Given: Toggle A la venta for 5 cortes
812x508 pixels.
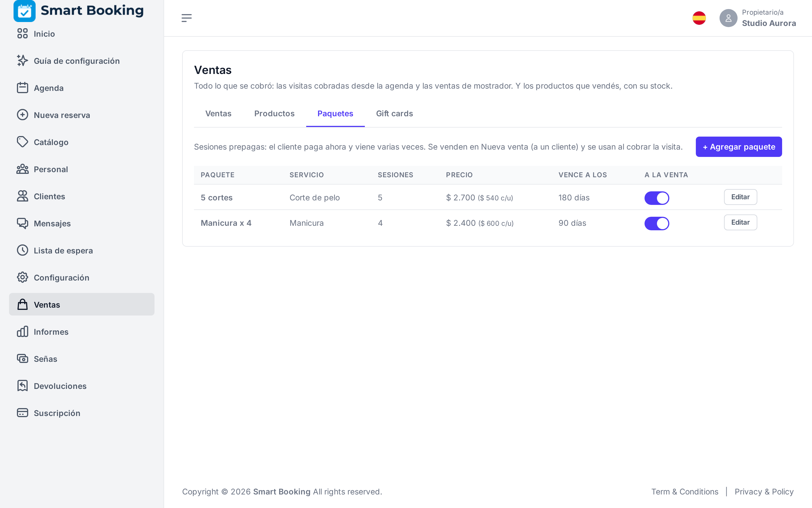Looking at the screenshot, I should 657,198.
